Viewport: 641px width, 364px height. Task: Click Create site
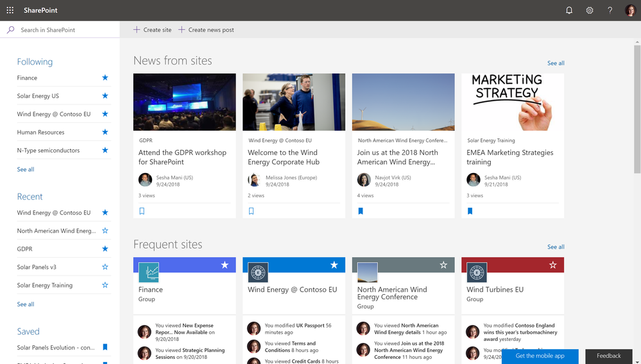pyautogui.click(x=153, y=29)
